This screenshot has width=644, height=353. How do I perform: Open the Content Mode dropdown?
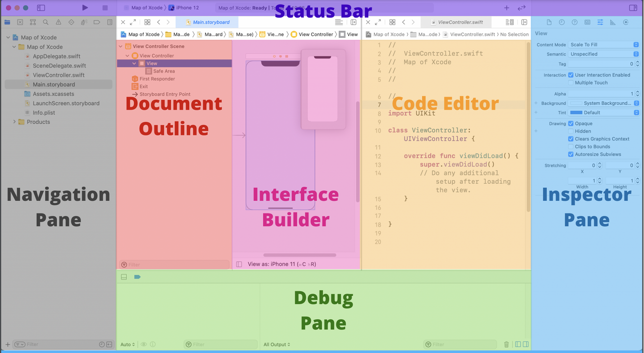click(604, 45)
